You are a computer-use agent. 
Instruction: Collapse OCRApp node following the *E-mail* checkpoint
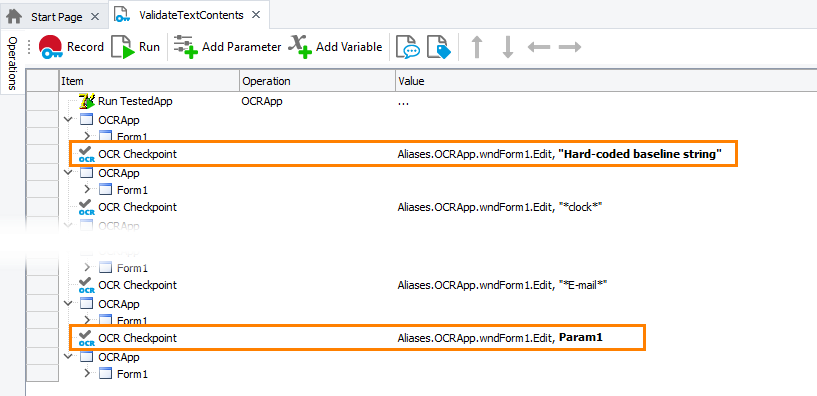[x=69, y=303]
